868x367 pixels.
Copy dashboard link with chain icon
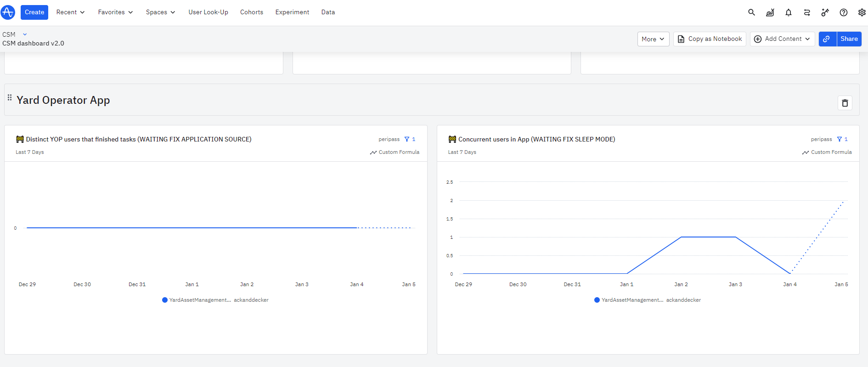(827, 39)
